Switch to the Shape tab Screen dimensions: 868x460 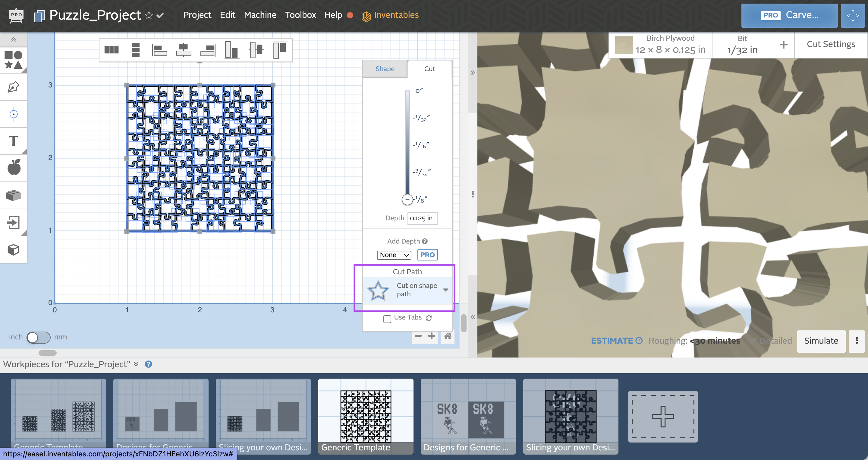(x=385, y=69)
